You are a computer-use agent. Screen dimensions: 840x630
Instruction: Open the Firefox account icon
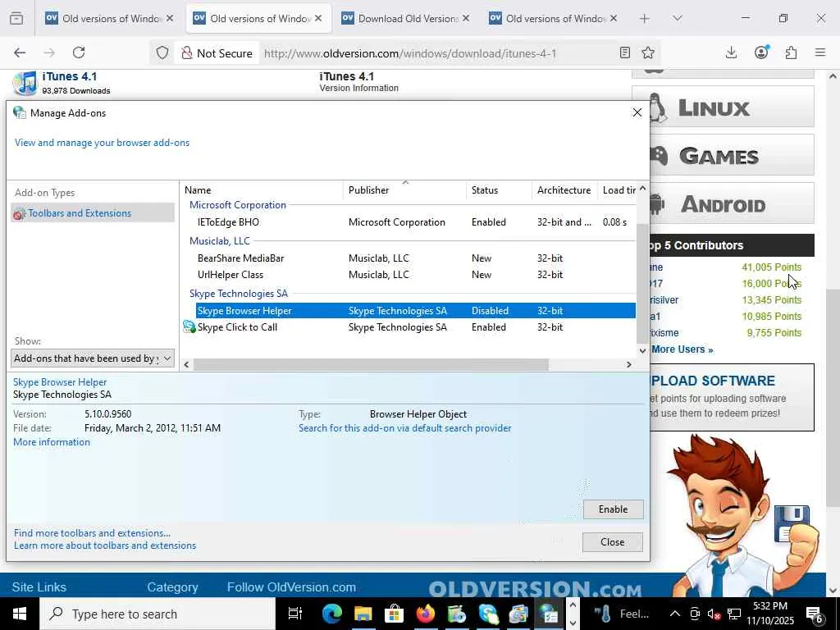(x=761, y=52)
